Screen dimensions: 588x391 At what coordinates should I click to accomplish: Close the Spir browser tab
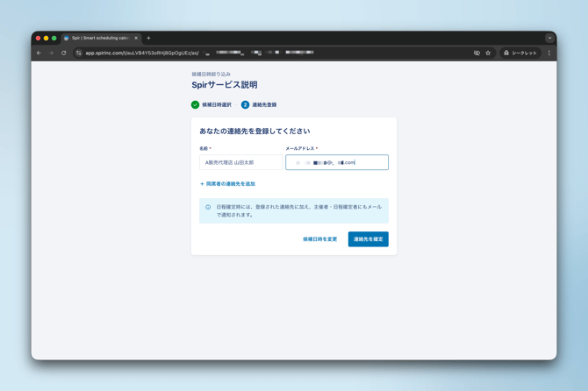tap(136, 39)
